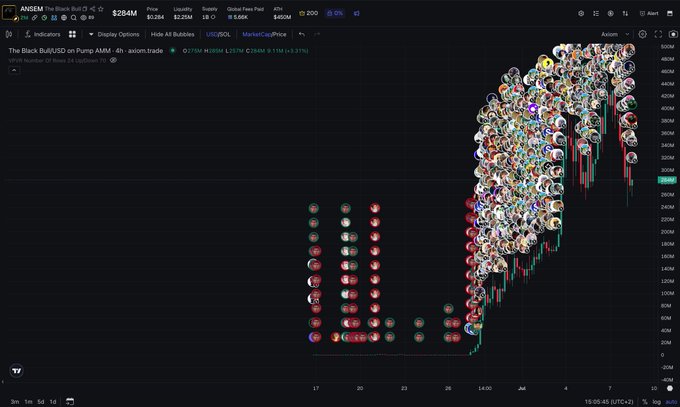Open the go-to-date calendar icon
Image resolution: width=680 pixels, height=407 pixels.
tap(70, 401)
